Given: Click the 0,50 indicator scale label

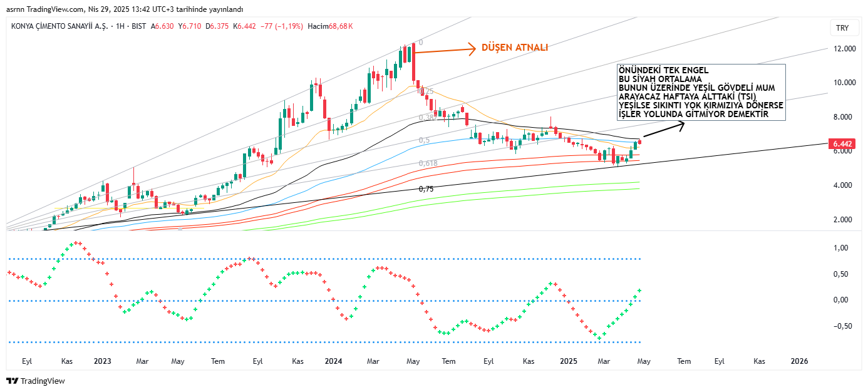Looking at the screenshot, I should coord(842,274).
